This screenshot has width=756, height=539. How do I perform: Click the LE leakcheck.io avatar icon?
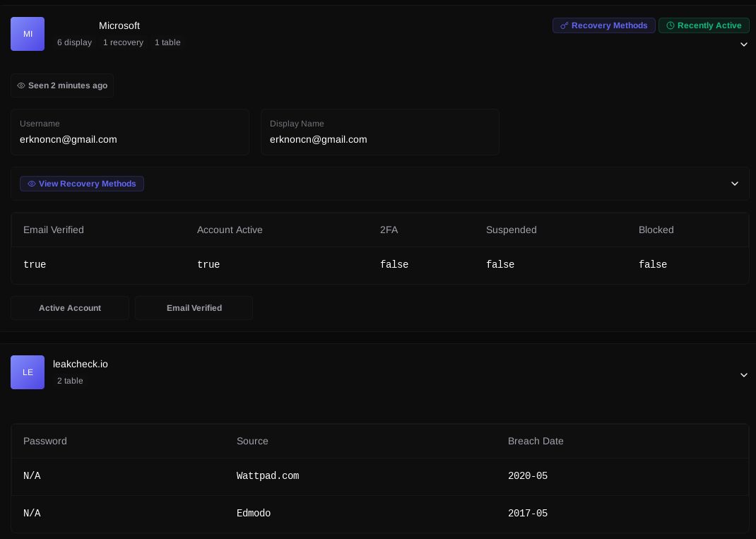click(x=28, y=372)
